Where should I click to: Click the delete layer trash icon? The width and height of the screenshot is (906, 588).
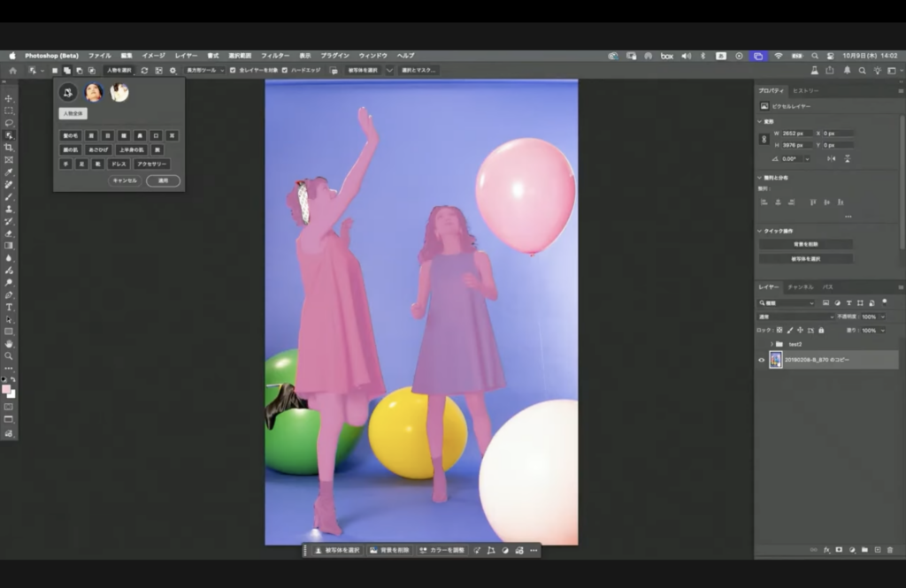(890, 549)
